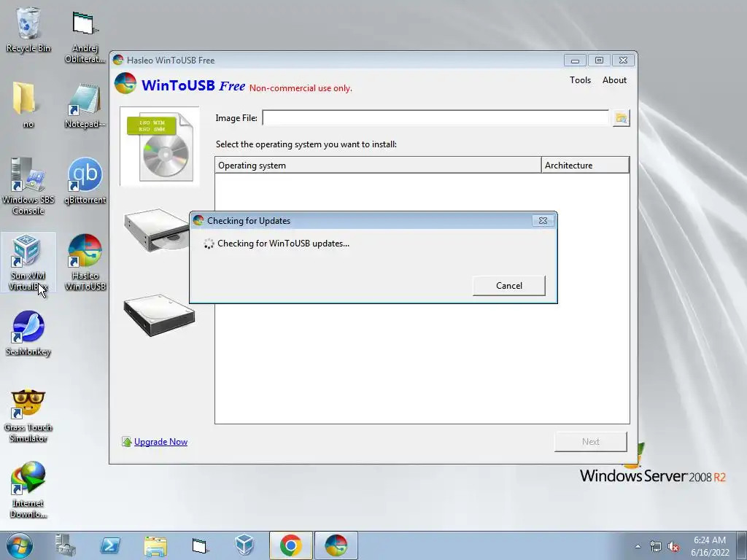Select the SeaMonkey desktop shortcut
The width and height of the screenshot is (747, 560).
click(28, 333)
